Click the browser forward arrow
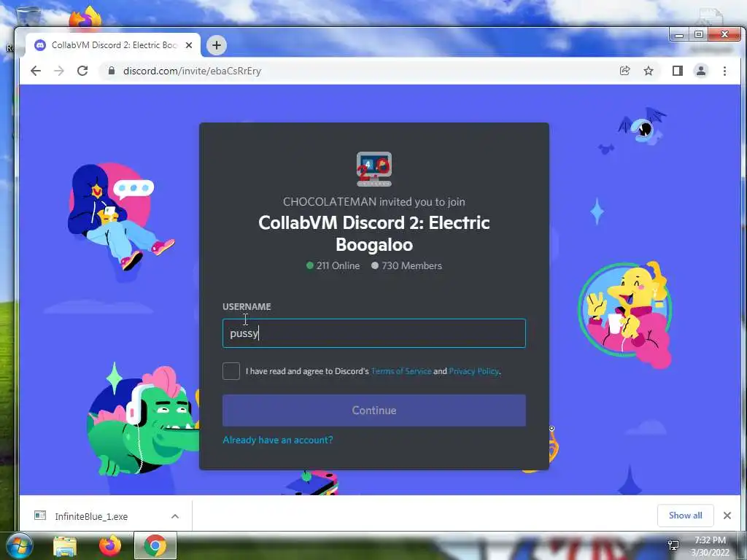This screenshot has width=747, height=560. point(59,71)
